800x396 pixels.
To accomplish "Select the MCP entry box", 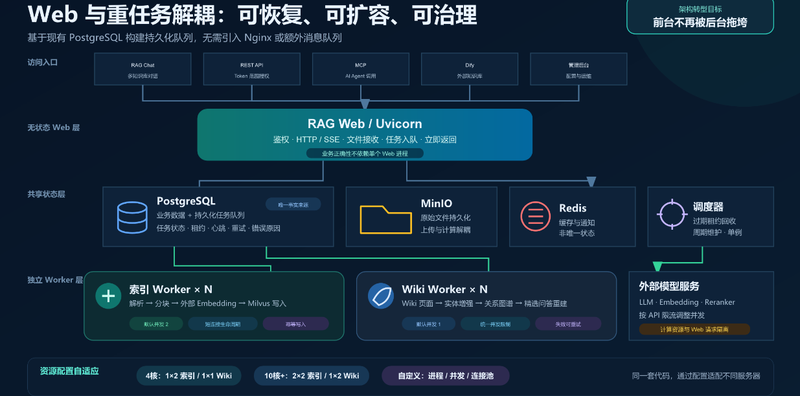I will 361,69.
